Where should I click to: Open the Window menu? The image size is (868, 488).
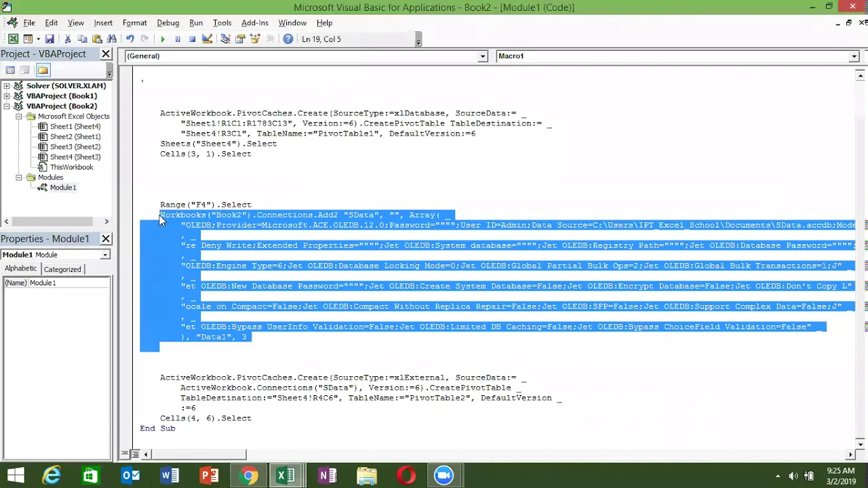pos(292,22)
